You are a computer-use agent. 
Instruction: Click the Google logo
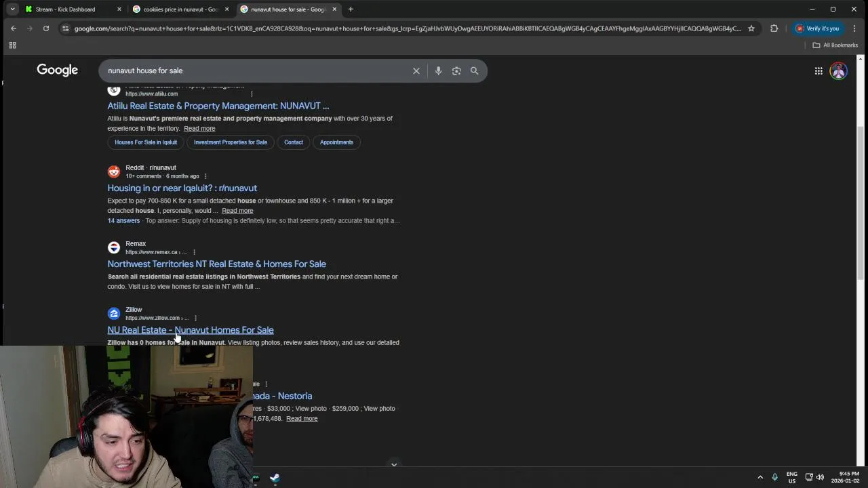[x=58, y=70]
